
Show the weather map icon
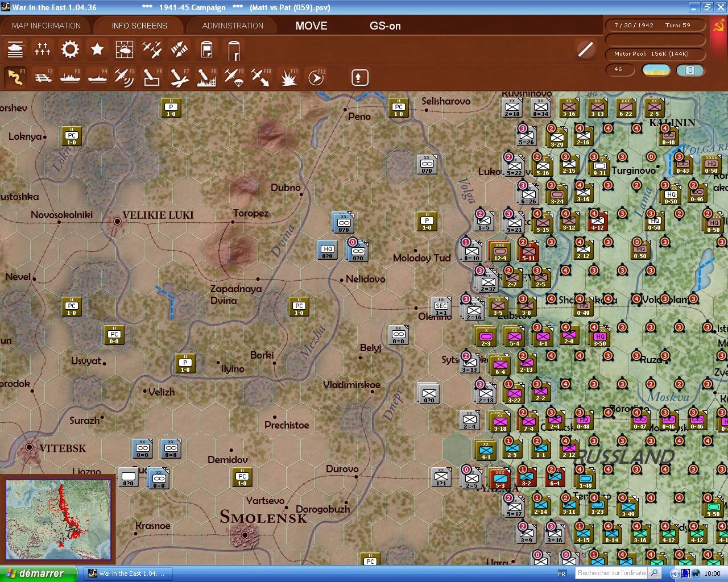125,50
